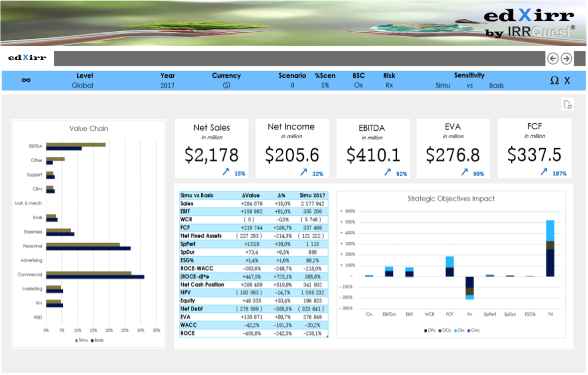Image resolution: width=588 pixels, height=375 pixels.
Task: Click the X icon beside Omega
Action: pos(567,81)
